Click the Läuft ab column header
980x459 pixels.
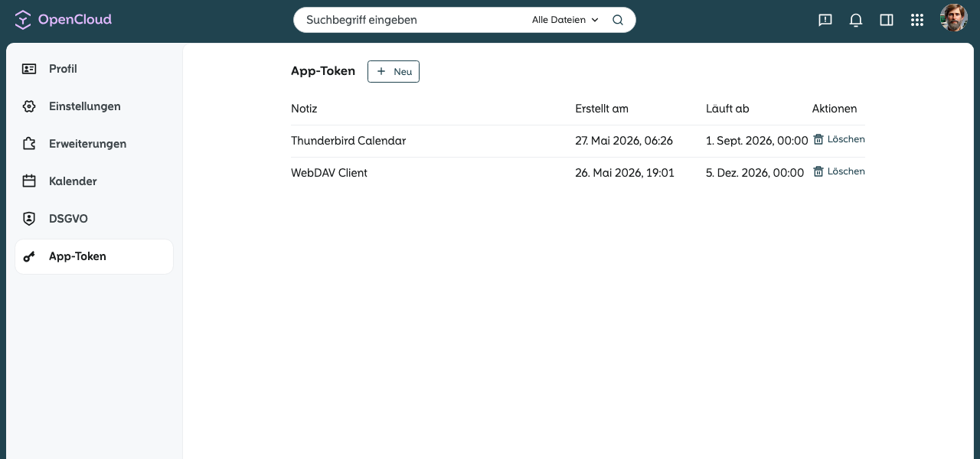coord(727,109)
